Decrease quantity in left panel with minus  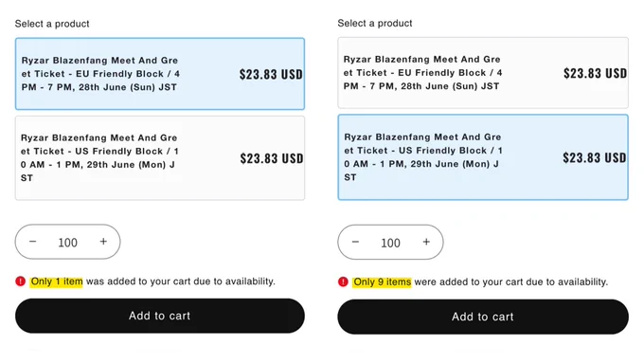(33, 242)
